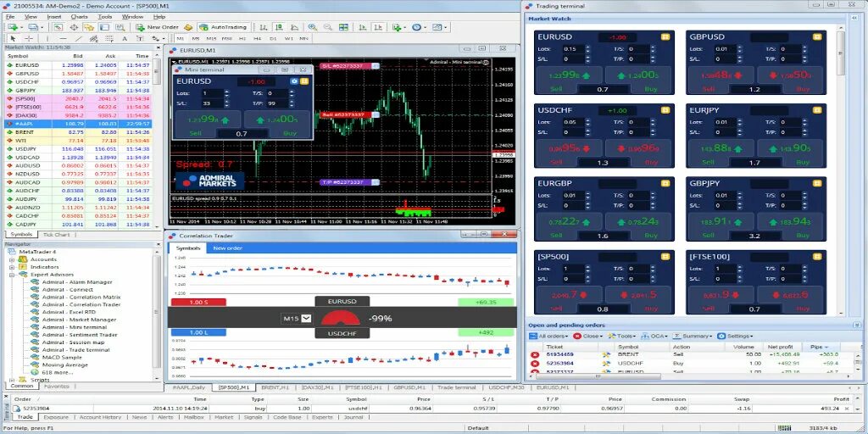The width and height of the screenshot is (868, 434).
Task: Click Buy on the [SP500] tile
Action: click(638, 300)
